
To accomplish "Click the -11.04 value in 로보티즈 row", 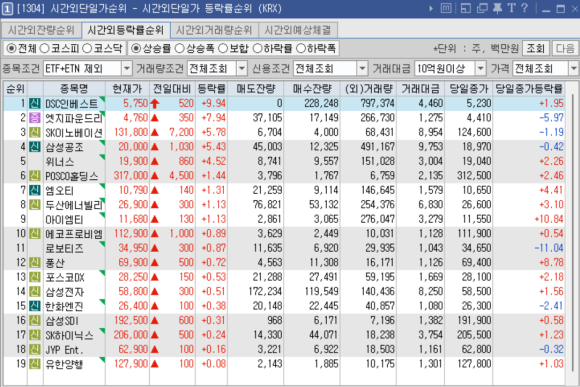I will click(x=549, y=248).
